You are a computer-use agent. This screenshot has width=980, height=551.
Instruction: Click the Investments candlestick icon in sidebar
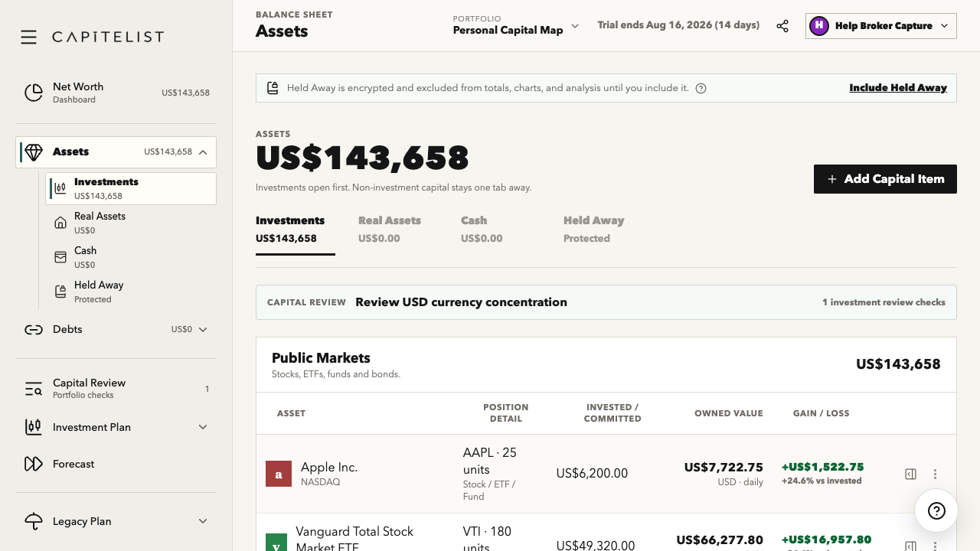click(x=60, y=188)
